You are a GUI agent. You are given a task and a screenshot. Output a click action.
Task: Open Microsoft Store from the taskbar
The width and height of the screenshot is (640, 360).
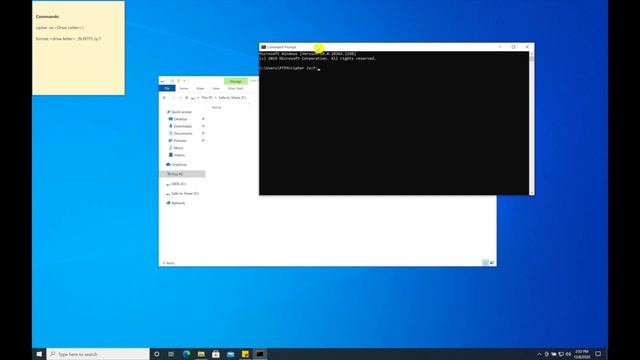pos(216,354)
